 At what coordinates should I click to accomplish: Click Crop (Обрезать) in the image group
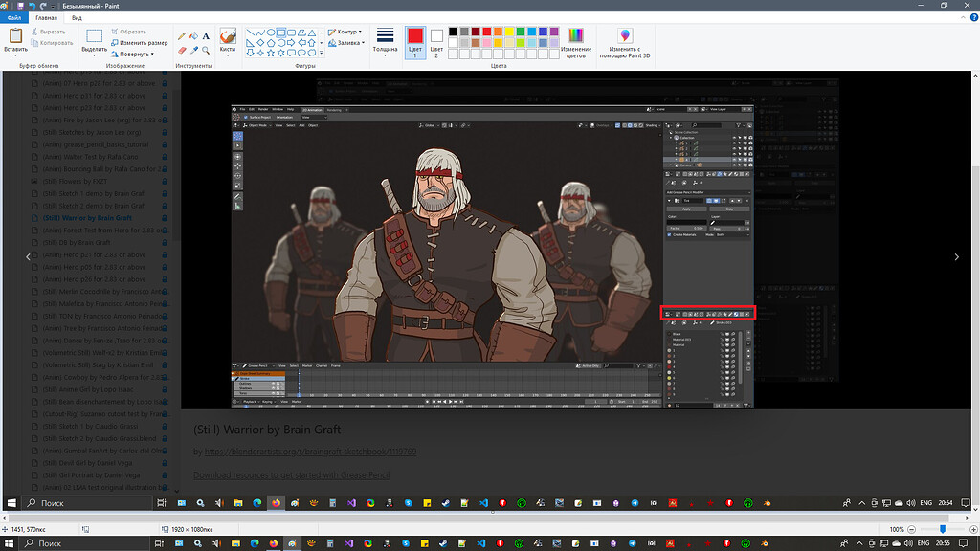[x=128, y=32]
